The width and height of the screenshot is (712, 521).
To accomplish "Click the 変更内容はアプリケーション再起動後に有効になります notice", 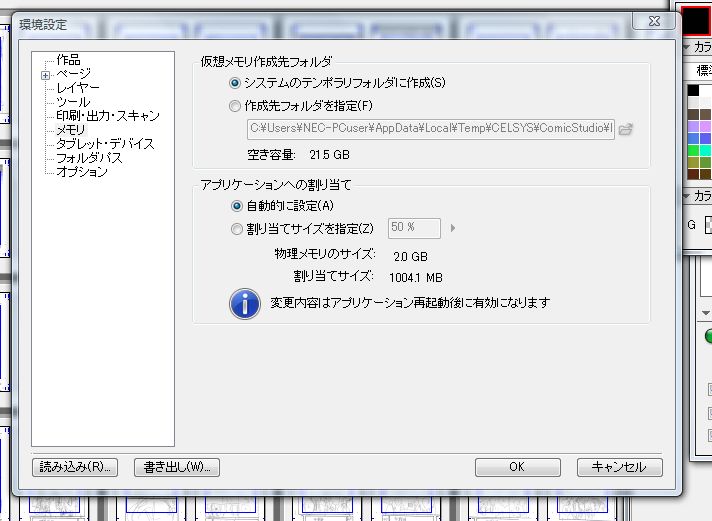I will click(410, 303).
